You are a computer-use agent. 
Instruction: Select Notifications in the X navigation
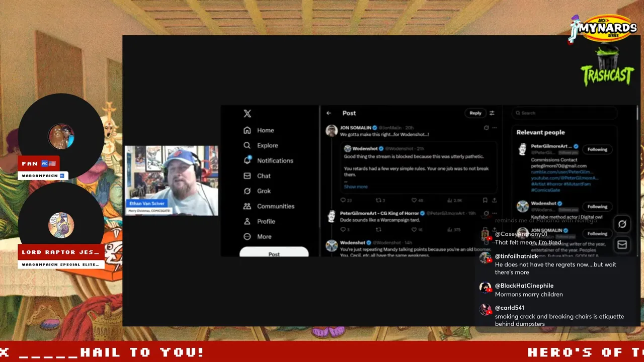tap(275, 160)
